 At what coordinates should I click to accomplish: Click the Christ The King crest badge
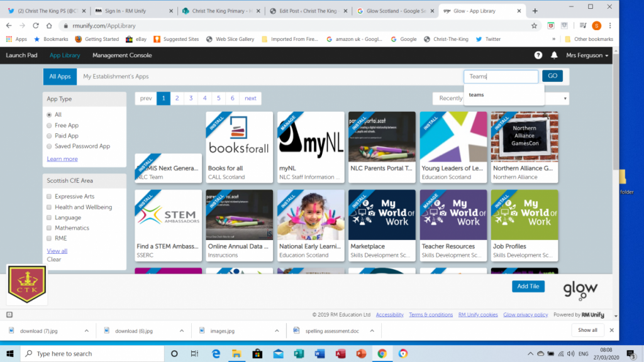(26, 285)
